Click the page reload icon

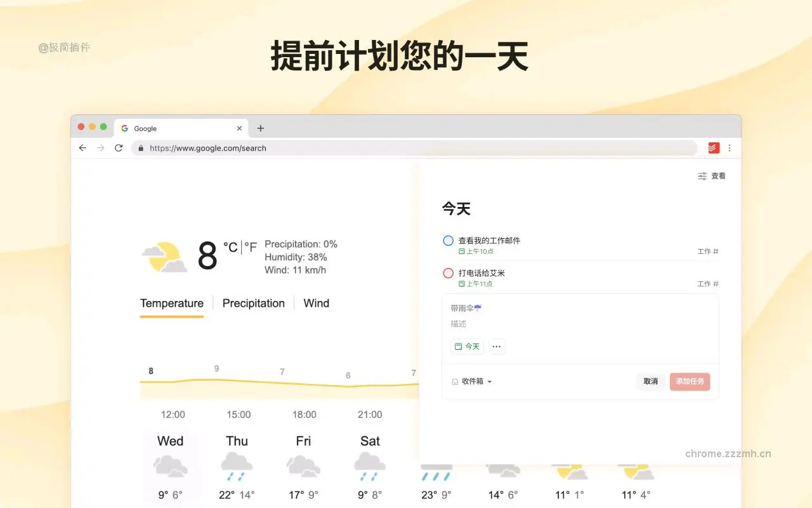(119, 147)
